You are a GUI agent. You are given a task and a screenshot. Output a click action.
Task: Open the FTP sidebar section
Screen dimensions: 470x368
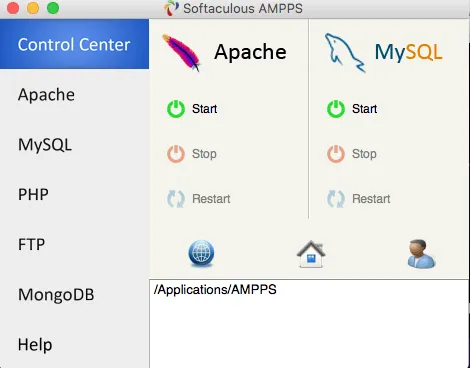coord(74,244)
